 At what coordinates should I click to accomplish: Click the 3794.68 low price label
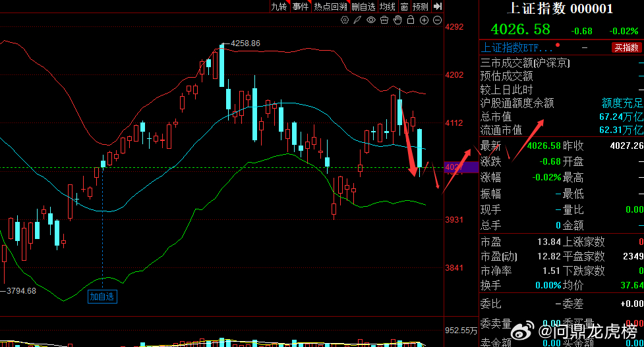click(x=21, y=291)
